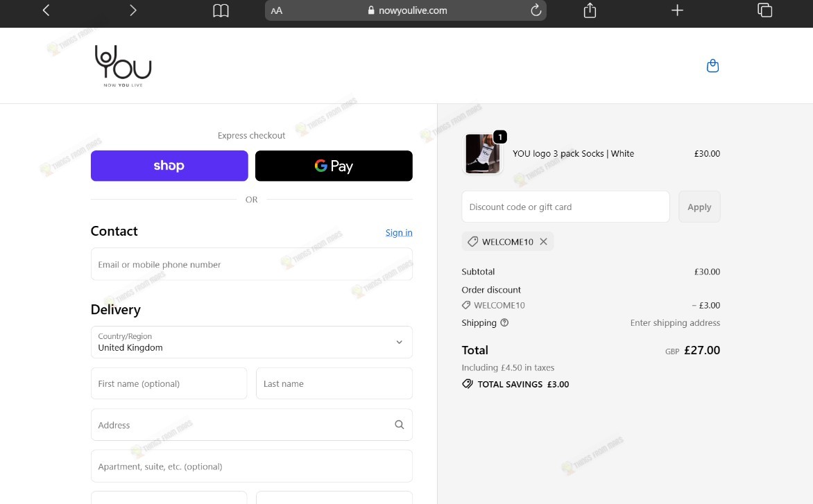
Task: Tap the AA reader text size button
Action: (277, 10)
